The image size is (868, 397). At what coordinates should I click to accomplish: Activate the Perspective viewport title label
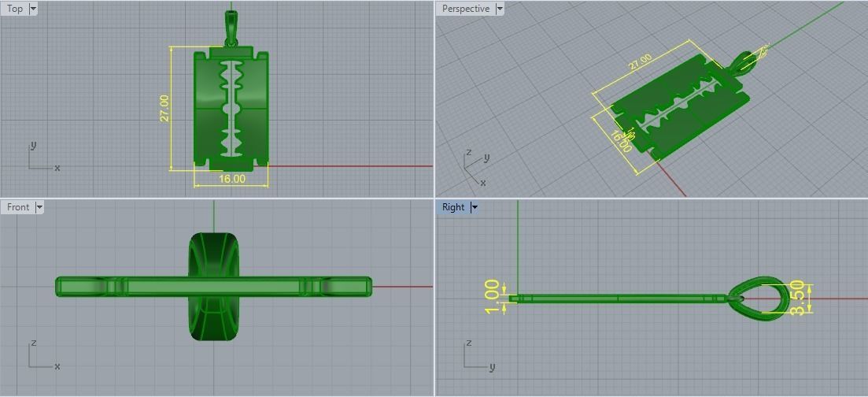(x=466, y=9)
